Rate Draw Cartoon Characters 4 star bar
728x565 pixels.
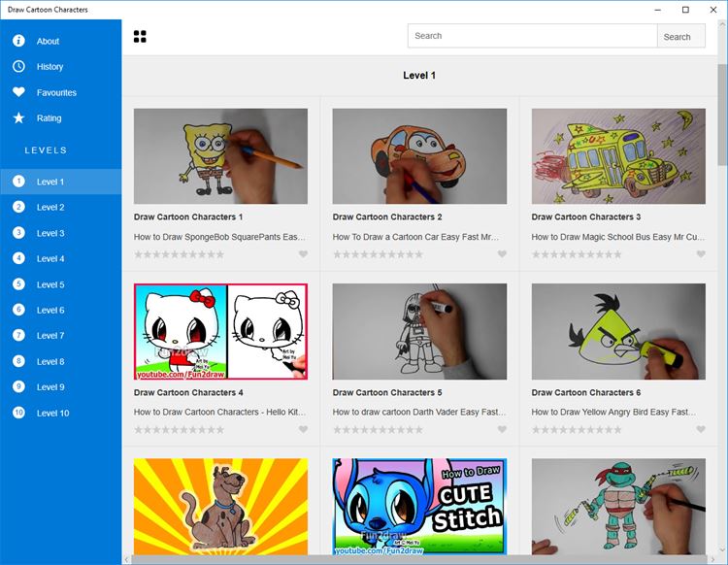click(x=180, y=430)
